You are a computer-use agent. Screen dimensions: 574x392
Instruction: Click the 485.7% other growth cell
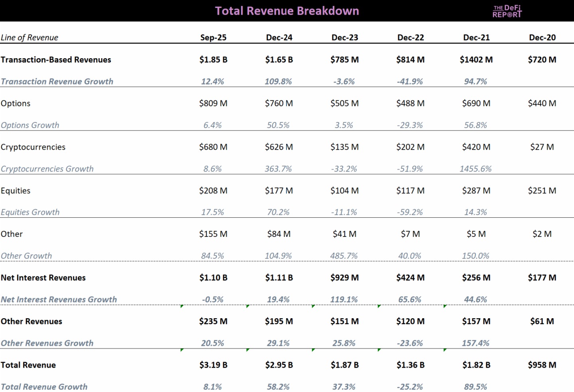344,256
